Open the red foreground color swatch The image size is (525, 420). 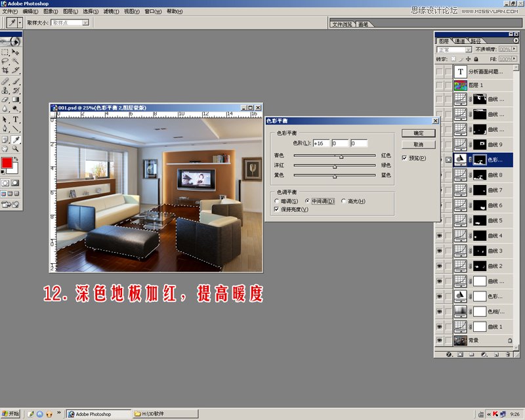[7, 163]
